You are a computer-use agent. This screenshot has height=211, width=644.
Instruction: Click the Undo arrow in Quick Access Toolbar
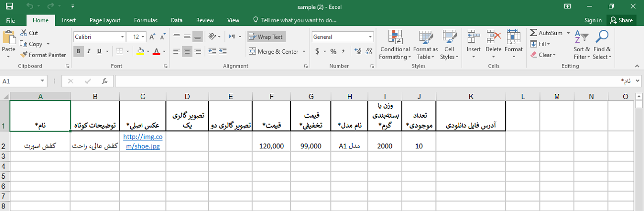(x=30, y=6)
